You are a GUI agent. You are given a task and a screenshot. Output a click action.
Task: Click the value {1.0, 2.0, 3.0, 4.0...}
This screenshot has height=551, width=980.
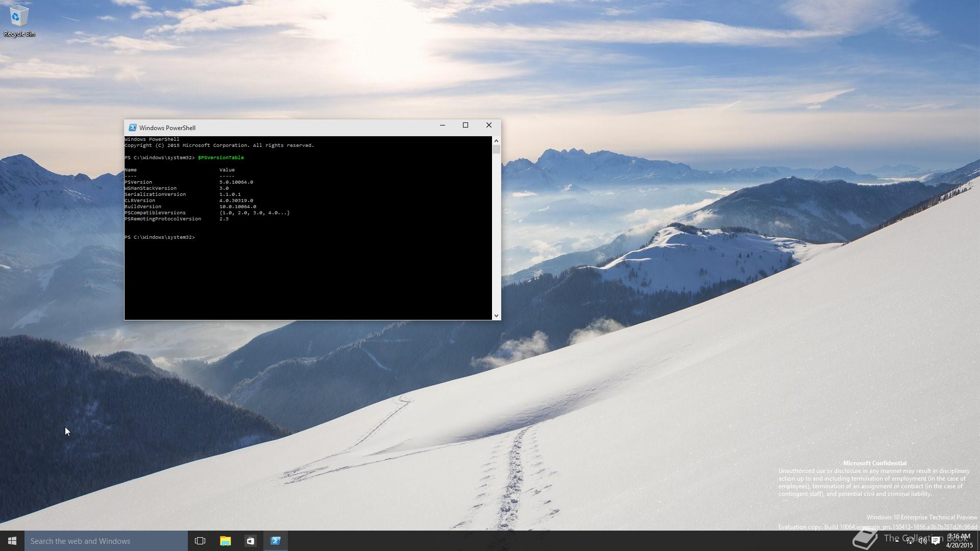(x=255, y=213)
